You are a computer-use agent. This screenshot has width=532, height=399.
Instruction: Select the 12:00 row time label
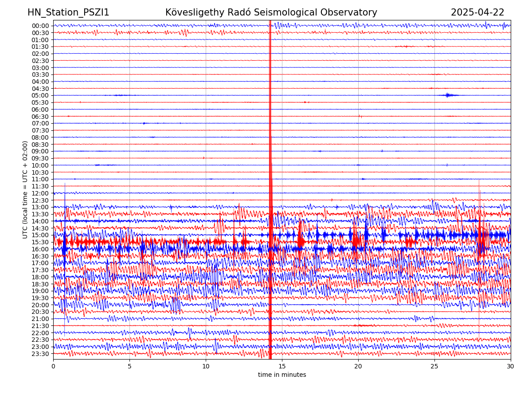tap(40, 193)
